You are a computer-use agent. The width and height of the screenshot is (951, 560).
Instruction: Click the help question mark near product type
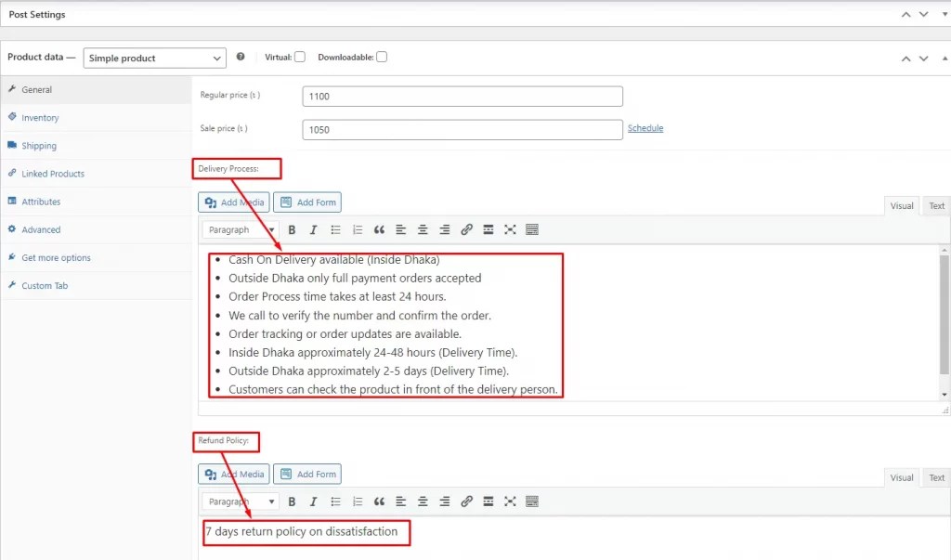click(240, 57)
